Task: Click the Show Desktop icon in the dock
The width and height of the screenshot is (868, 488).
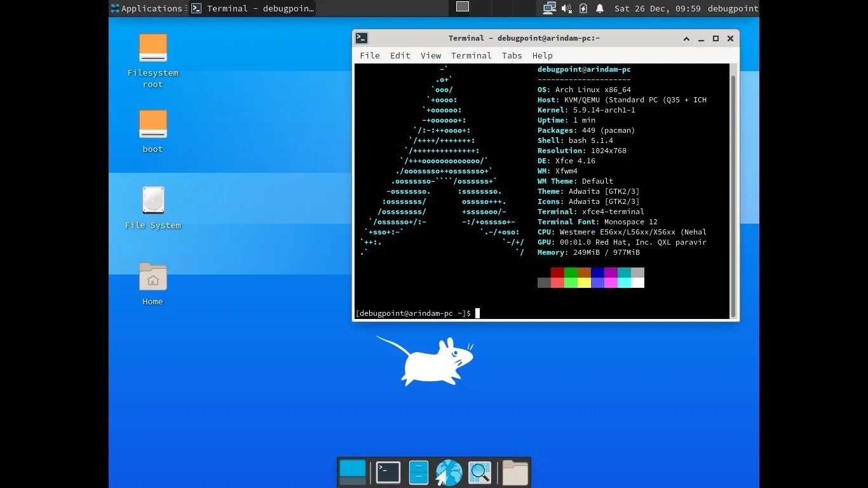Action: point(353,472)
